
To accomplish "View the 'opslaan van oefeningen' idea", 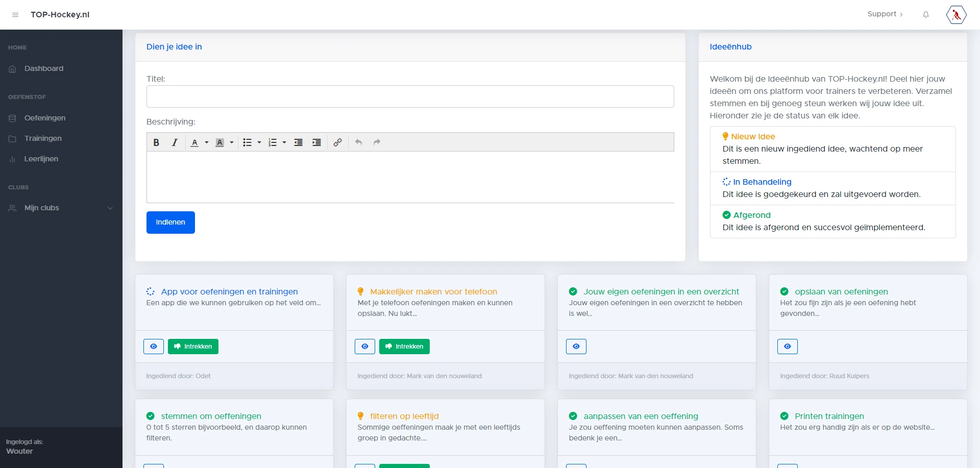I will pyautogui.click(x=788, y=347).
